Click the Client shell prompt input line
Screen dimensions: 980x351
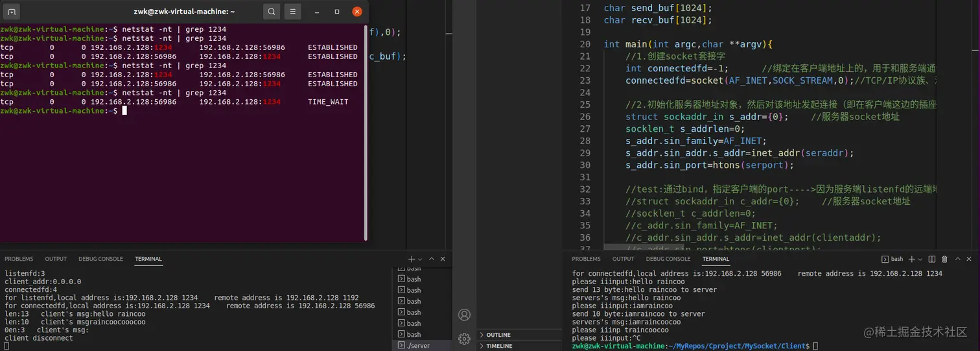[695, 346]
